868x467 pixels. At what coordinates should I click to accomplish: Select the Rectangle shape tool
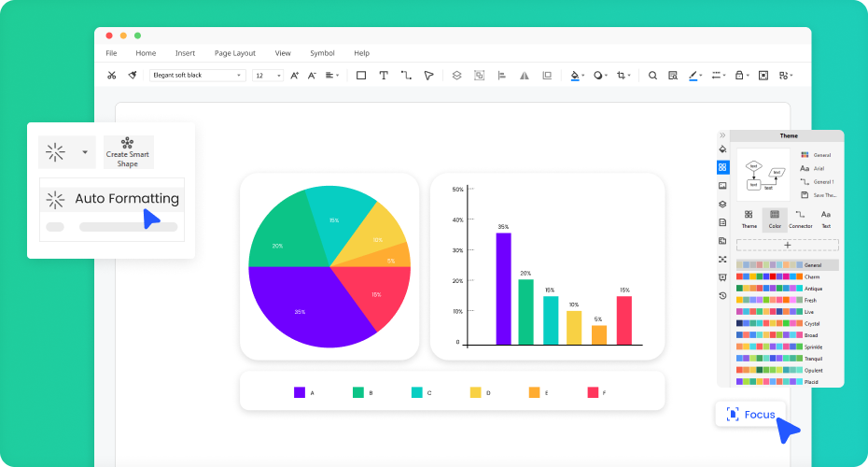coord(361,75)
